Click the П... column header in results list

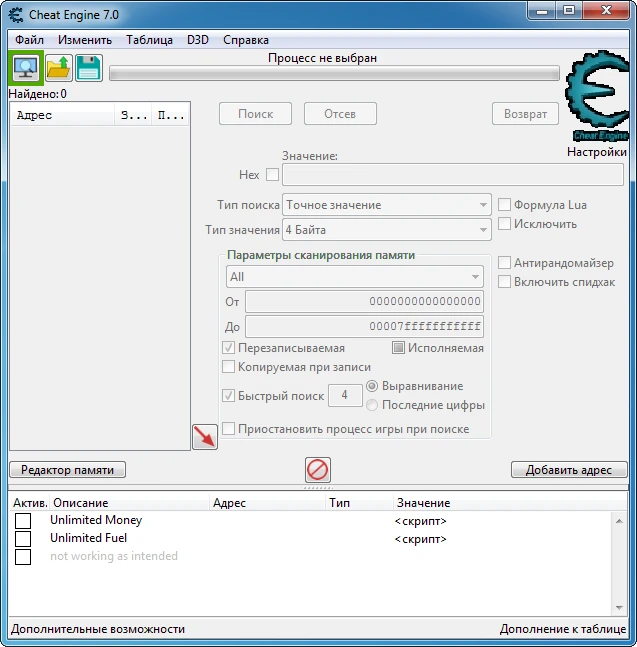click(x=171, y=115)
